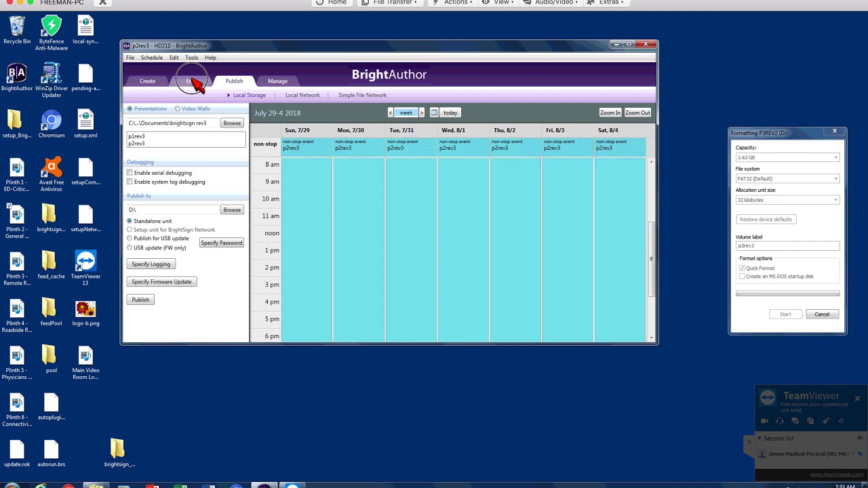
Task: Click the Publish button below firmware
Action: pyautogui.click(x=140, y=300)
